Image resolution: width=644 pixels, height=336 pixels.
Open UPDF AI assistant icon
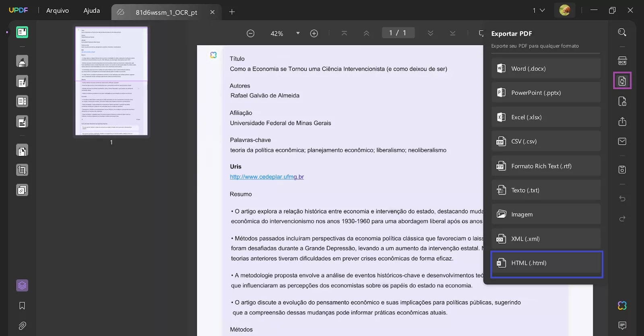point(622,305)
